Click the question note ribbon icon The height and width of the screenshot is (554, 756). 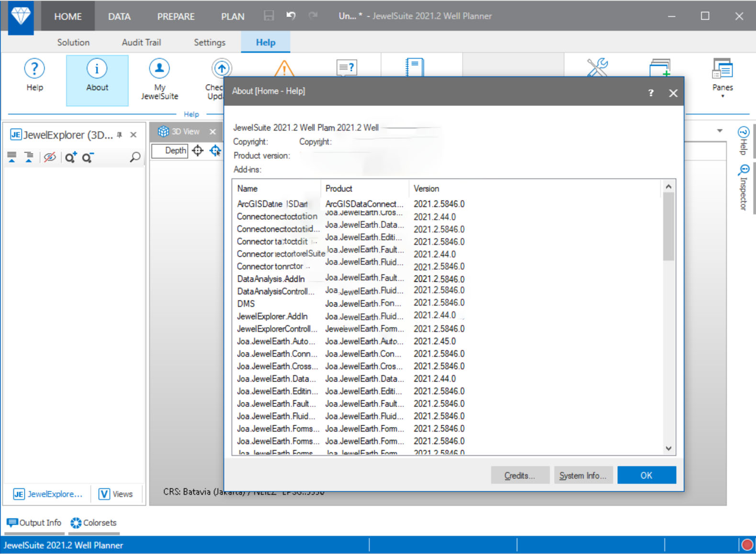point(347,68)
